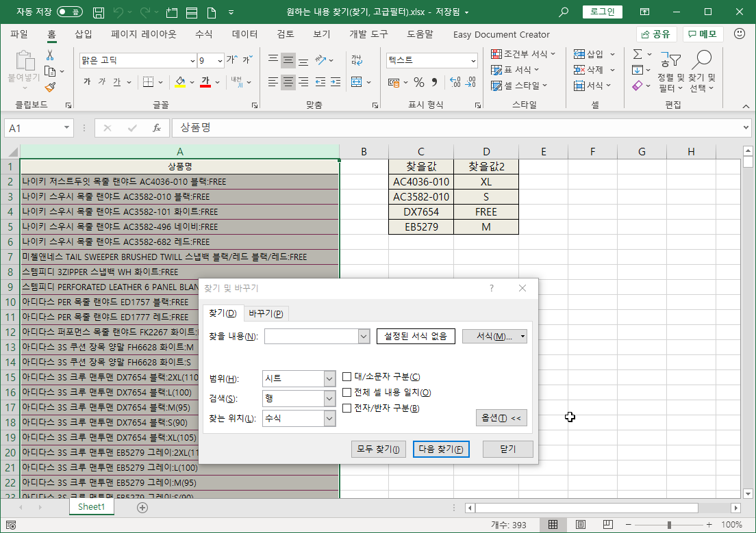Select cell containing DX7654
The image size is (756, 533).
(421, 212)
